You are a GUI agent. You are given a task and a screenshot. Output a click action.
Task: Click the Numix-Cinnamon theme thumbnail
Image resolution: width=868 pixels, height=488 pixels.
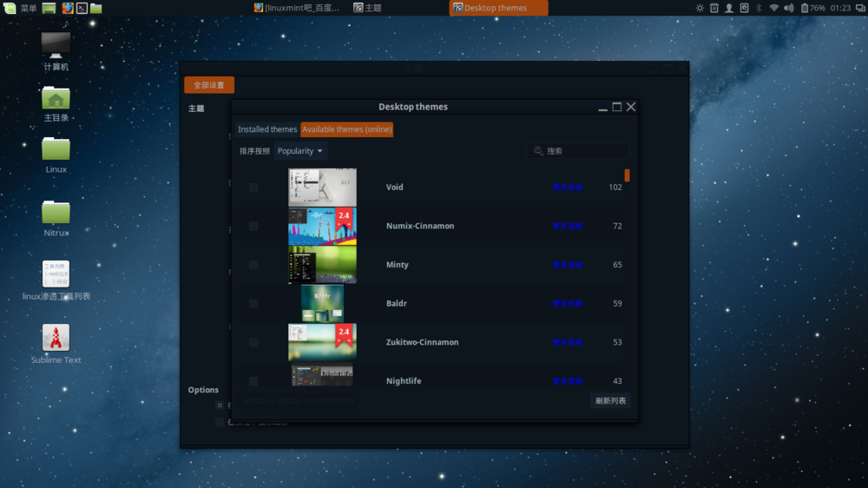322,226
